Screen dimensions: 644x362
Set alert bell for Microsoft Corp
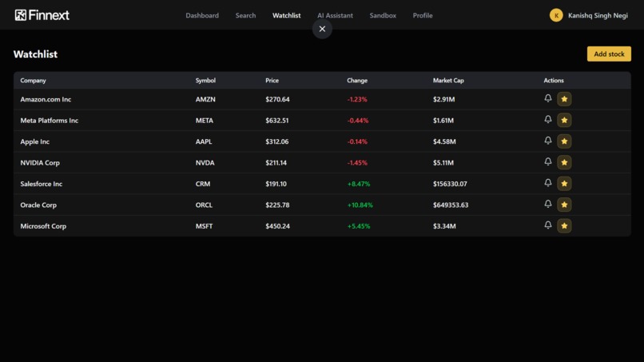(548, 225)
